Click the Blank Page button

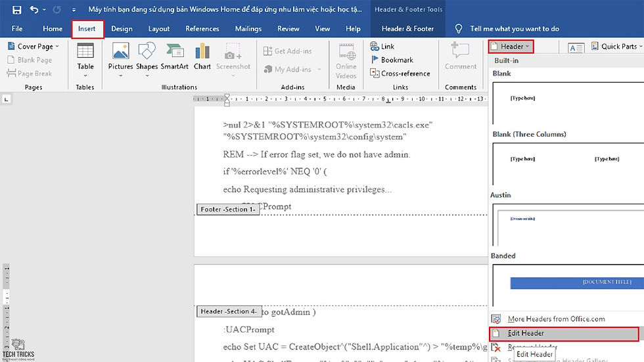point(30,60)
